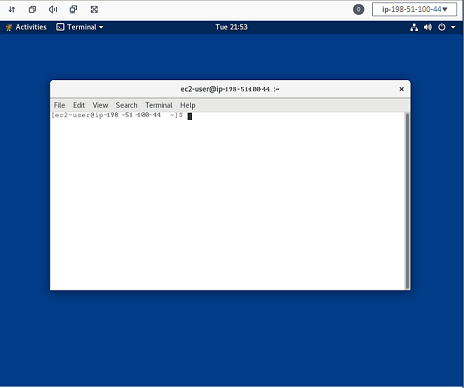Image resolution: width=464 pixels, height=388 pixels.
Task: Click the circular counter badge near host selector
Action: [358, 9]
